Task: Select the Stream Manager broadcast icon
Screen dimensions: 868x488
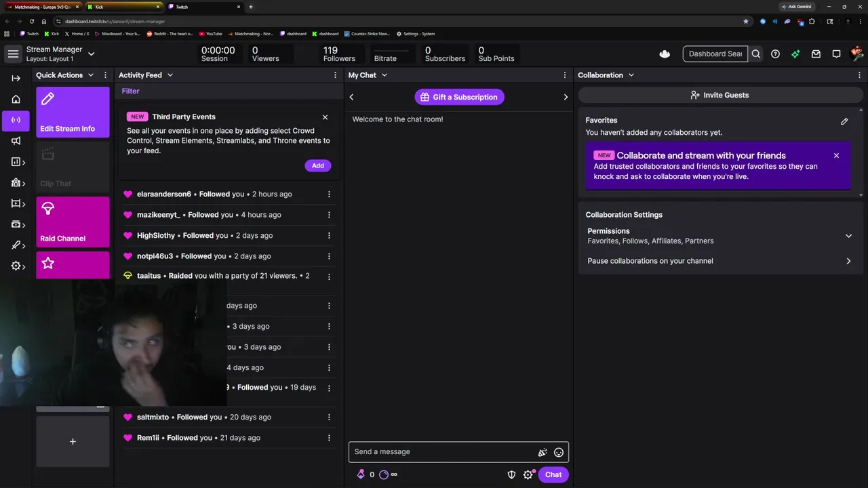Action: coord(16,120)
